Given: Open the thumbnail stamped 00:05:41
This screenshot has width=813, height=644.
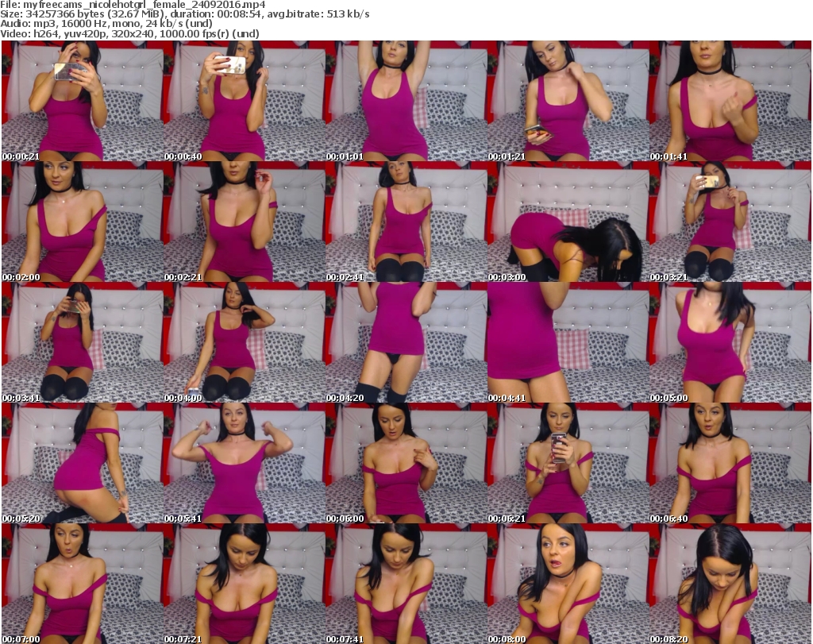Looking at the screenshot, I should [x=244, y=463].
